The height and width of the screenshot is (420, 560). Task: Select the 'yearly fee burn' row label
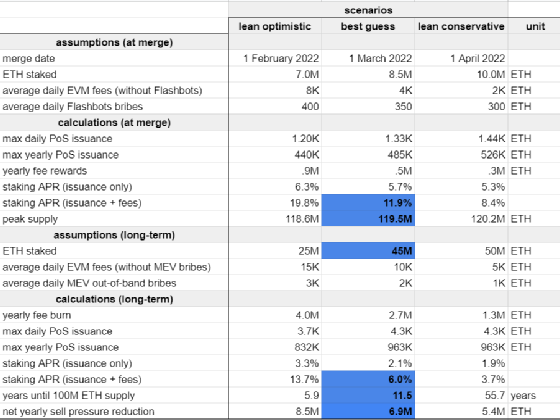click(x=36, y=315)
